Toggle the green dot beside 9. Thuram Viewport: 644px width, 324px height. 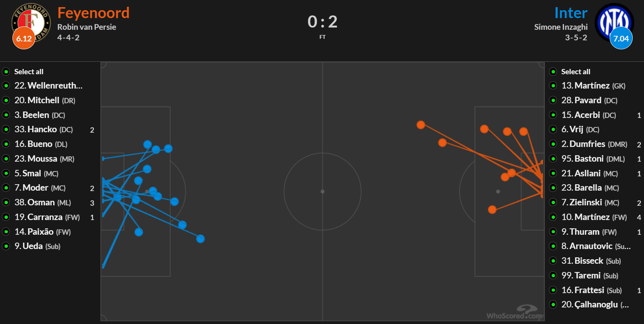tap(553, 232)
